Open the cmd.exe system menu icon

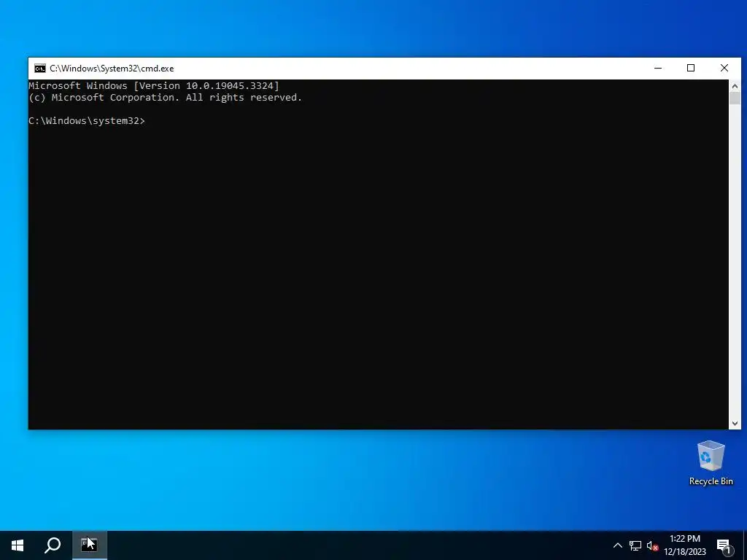pos(40,69)
